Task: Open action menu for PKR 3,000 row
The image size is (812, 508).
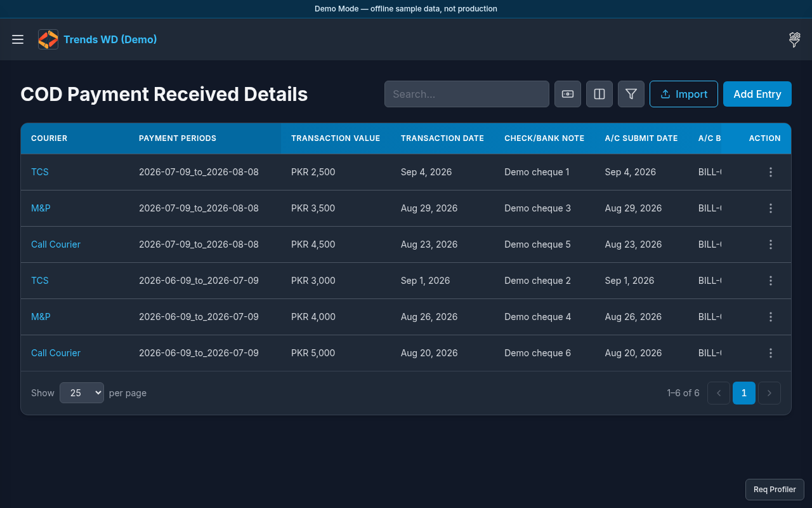Action: coord(771,281)
